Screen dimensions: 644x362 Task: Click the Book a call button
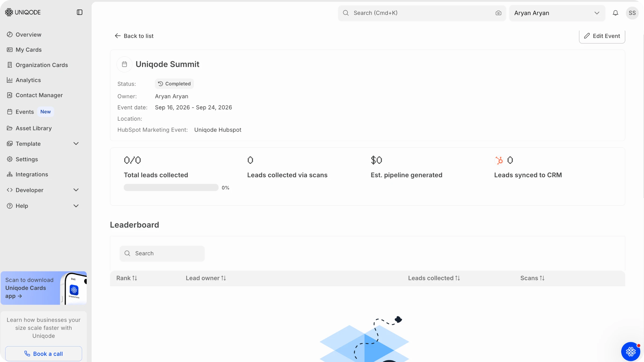(x=43, y=354)
